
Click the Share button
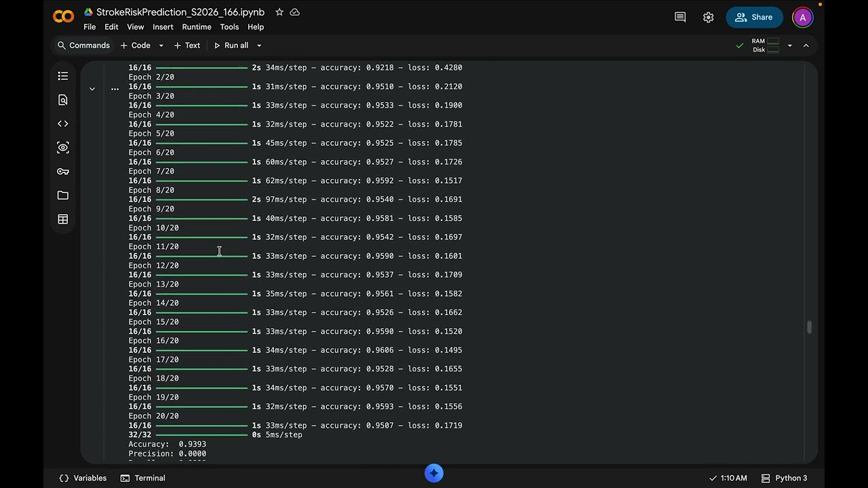(754, 18)
